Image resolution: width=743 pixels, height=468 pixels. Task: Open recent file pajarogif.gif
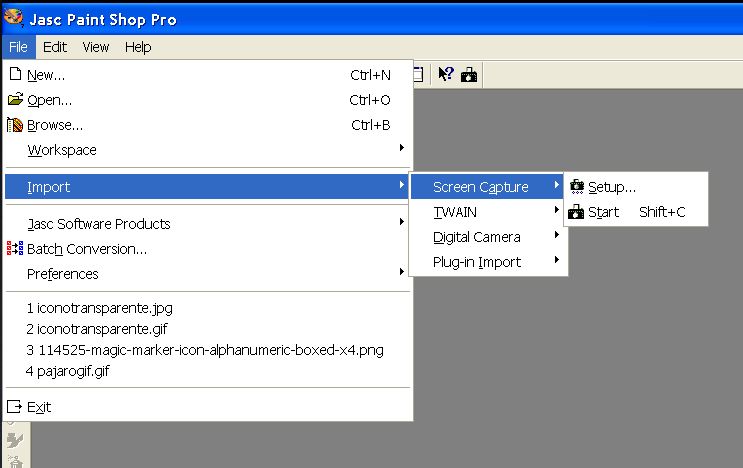point(68,371)
